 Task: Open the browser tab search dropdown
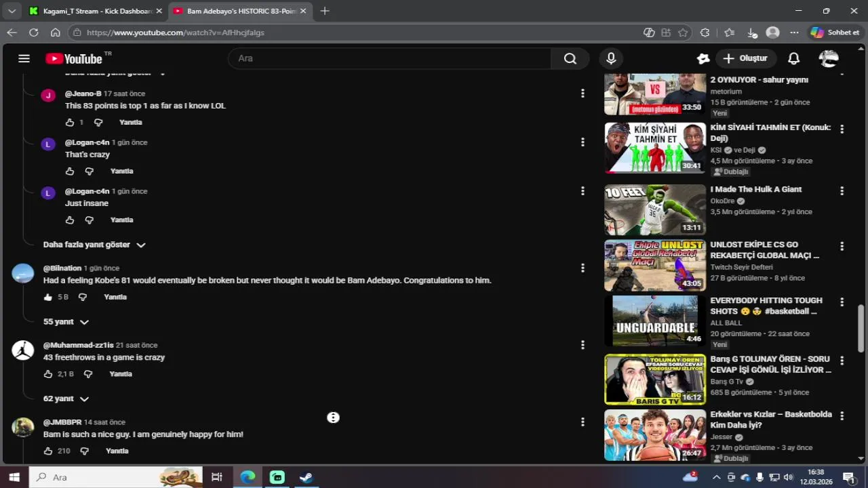(x=12, y=11)
